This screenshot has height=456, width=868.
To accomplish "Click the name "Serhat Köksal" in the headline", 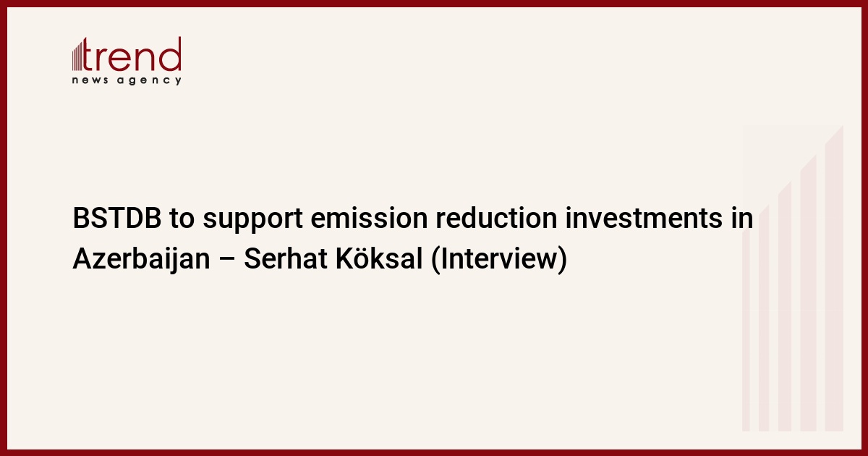I will pos(333,260).
